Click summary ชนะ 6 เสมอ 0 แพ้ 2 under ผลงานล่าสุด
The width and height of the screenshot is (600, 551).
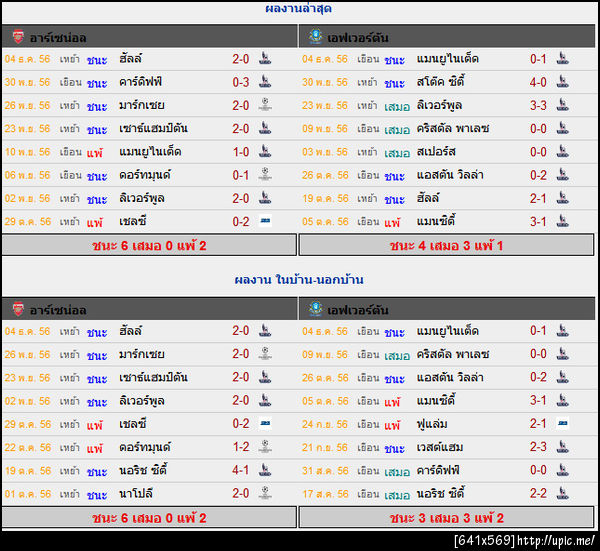point(149,245)
